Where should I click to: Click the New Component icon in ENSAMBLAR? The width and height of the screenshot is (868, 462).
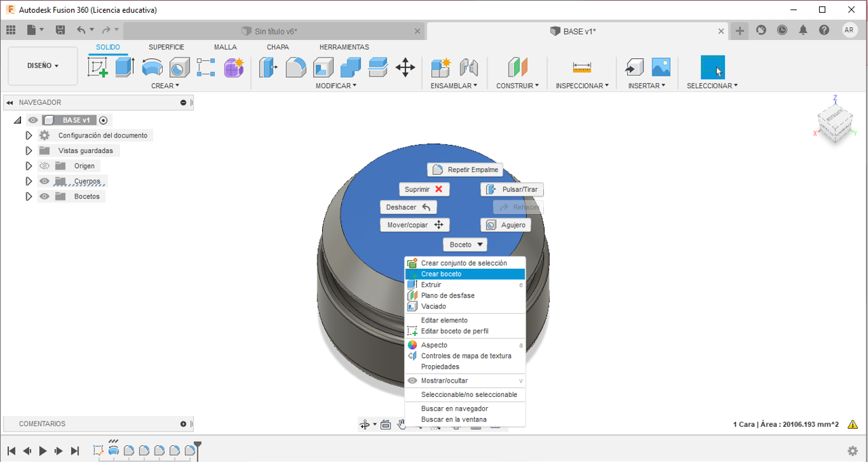click(x=441, y=67)
